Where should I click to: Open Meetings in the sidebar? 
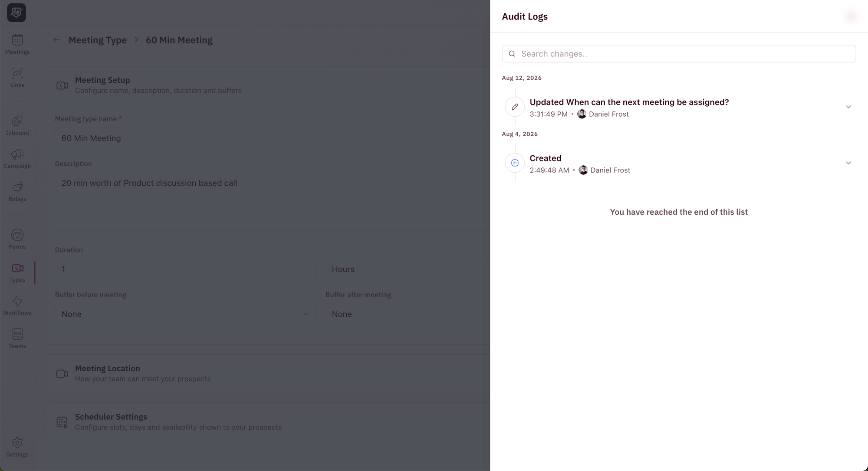click(x=17, y=45)
